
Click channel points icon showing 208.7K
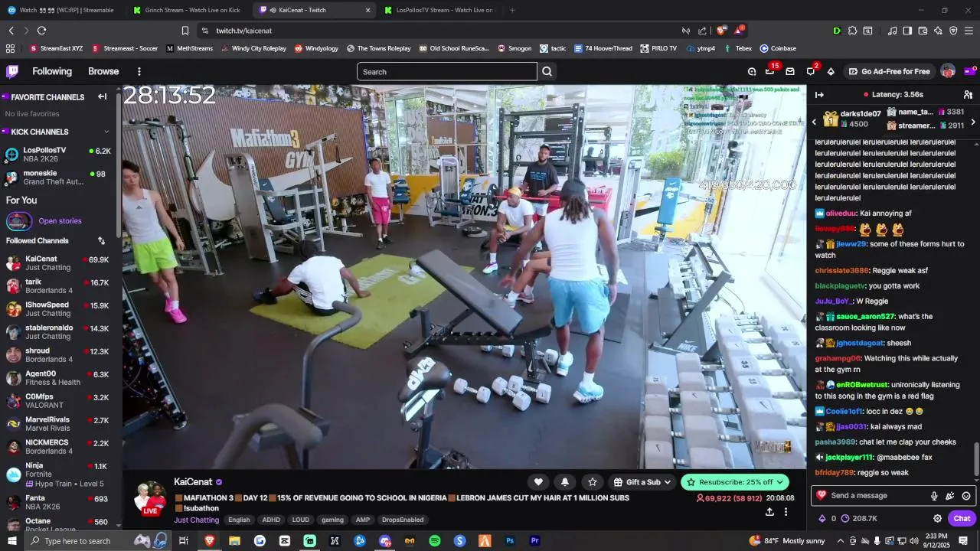point(858,518)
